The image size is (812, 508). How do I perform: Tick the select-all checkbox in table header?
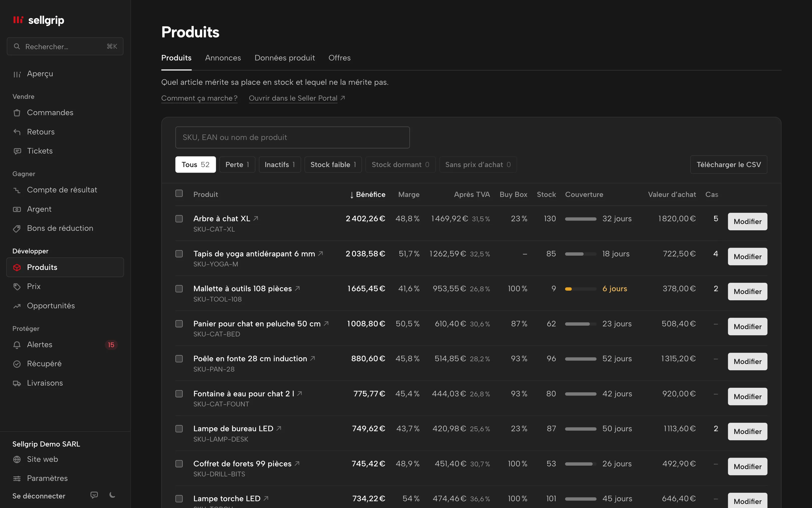click(x=179, y=193)
